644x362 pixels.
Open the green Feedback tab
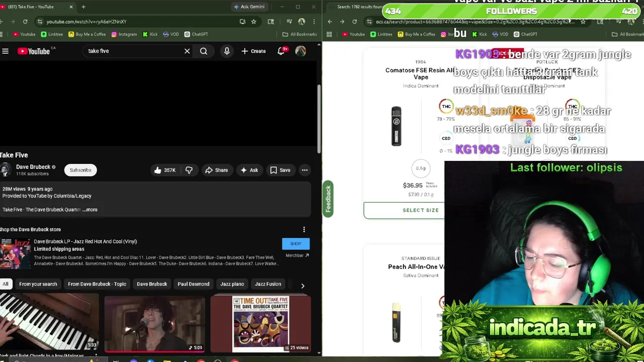pyautogui.click(x=328, y=199)
